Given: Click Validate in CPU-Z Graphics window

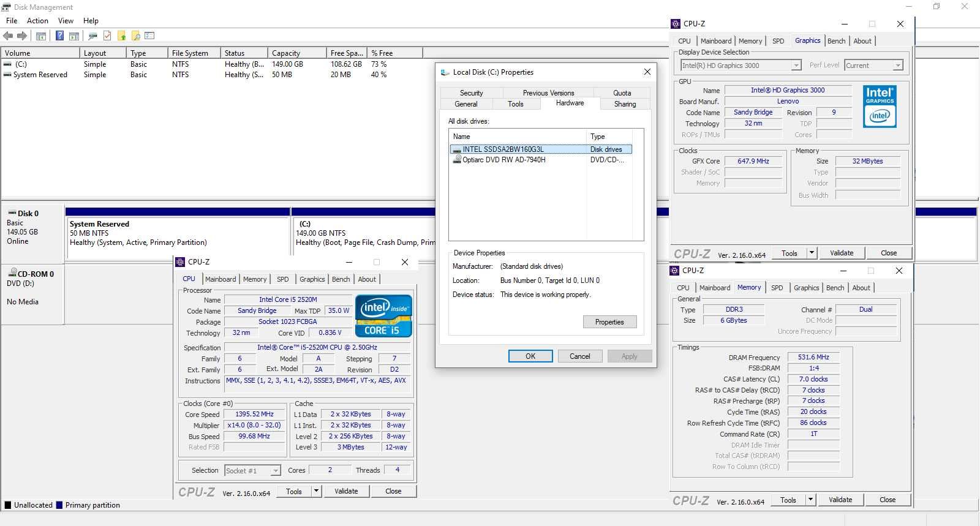Looking at the screenshot, I should (x=842, y=253).
